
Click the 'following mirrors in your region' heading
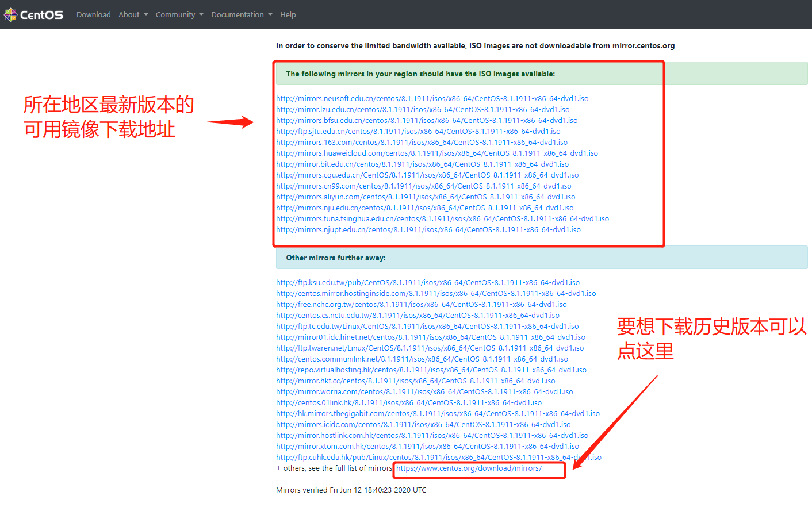[420, 74]
